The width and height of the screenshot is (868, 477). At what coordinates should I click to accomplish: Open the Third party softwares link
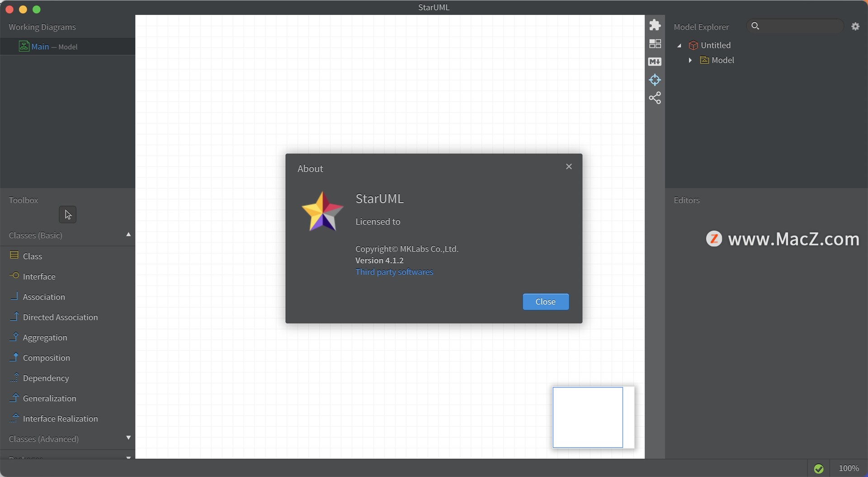coord(394,272)
